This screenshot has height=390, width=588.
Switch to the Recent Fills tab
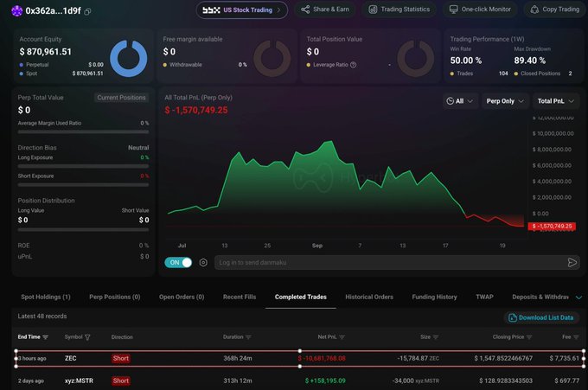[240, 297]
